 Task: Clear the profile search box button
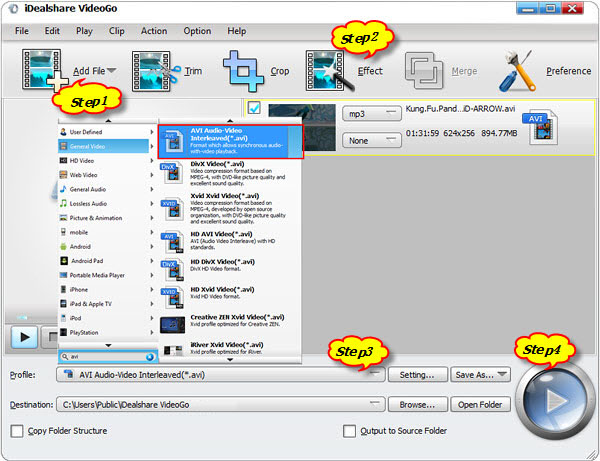point(150,357)
